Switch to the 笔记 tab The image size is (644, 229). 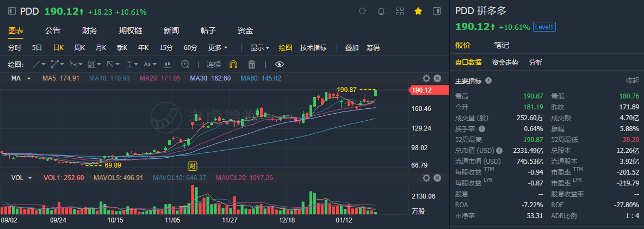pos(501,45)
